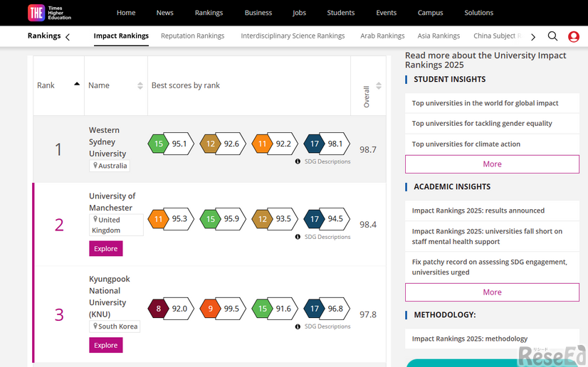
Task: Open the user account profile icon
Action: (x=573, y=36)
